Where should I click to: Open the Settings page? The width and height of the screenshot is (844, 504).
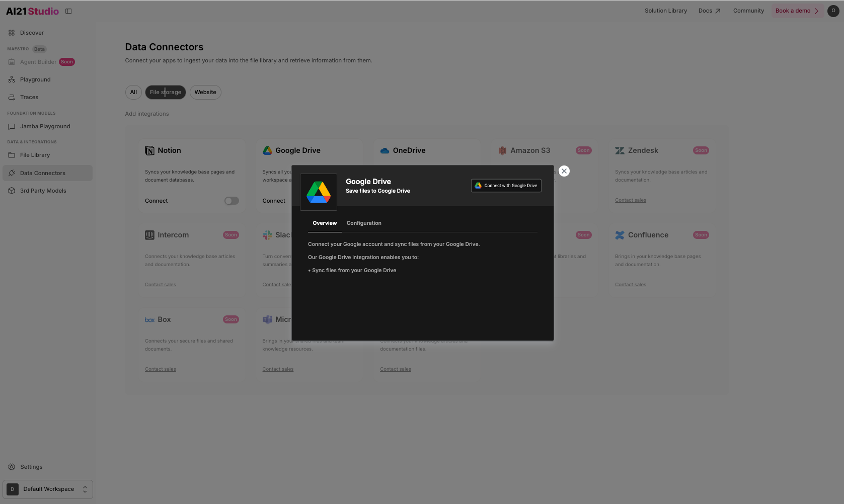click(x=32, y=466)
